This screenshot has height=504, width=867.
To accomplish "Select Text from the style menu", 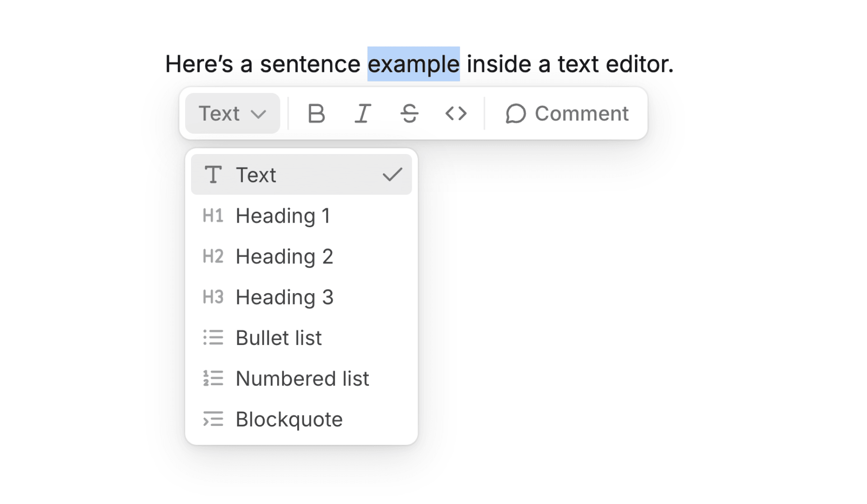I will pos(302,175).
